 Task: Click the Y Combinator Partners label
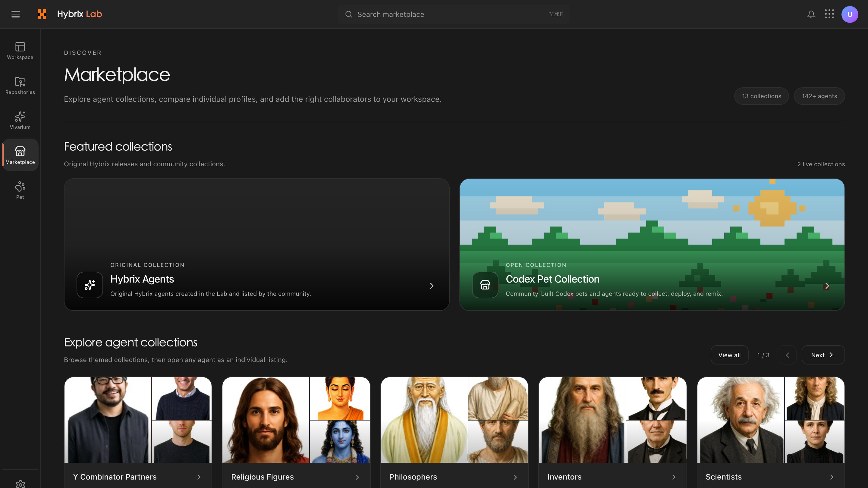[115, 477]
